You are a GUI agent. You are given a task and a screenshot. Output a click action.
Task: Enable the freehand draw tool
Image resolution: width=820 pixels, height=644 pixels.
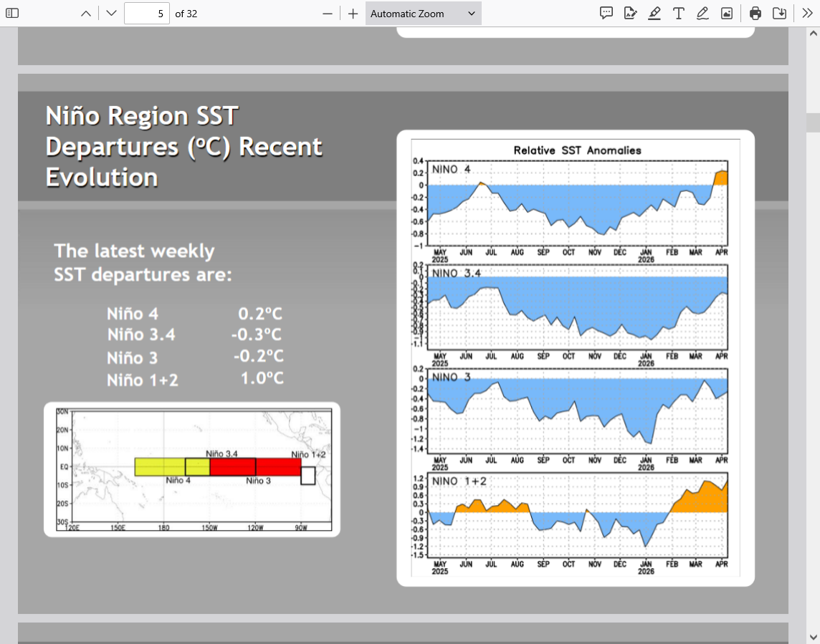pos(702,13)
